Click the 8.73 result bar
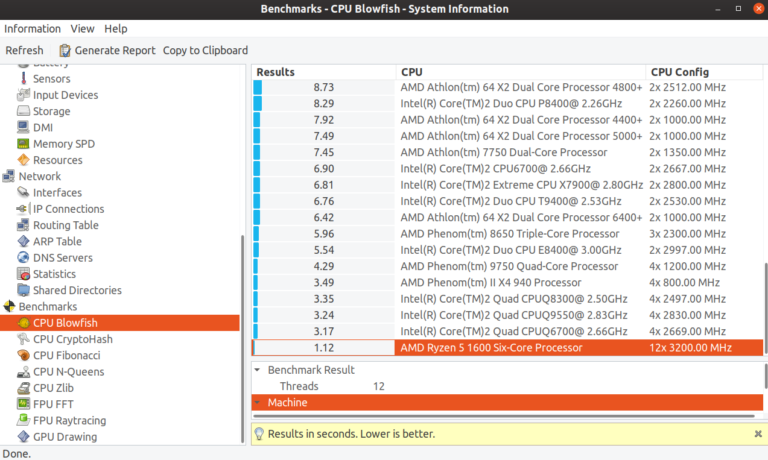Viewport: 768px width, 460px height. pos(258,87)
